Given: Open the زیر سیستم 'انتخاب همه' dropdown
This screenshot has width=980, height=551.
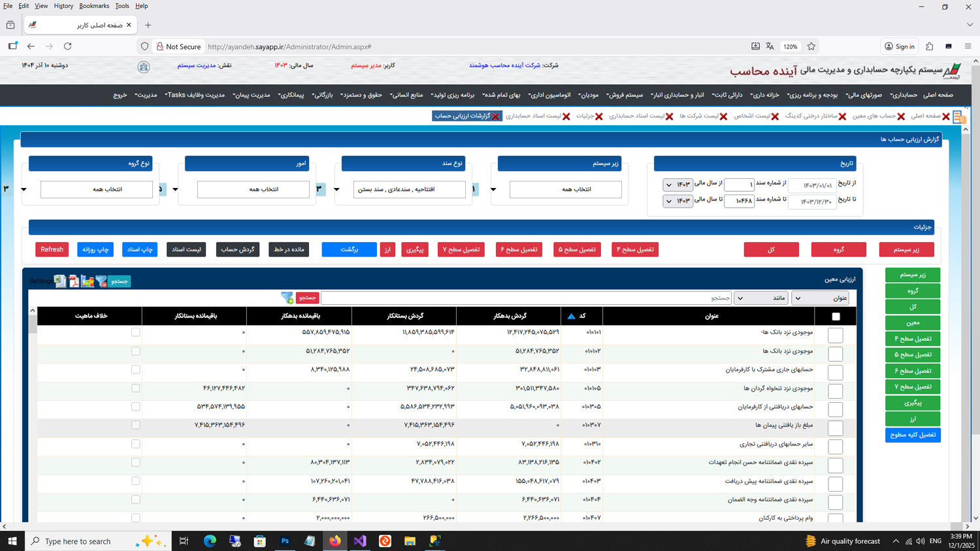Looking at the screenshot, I should coord(565,189).
